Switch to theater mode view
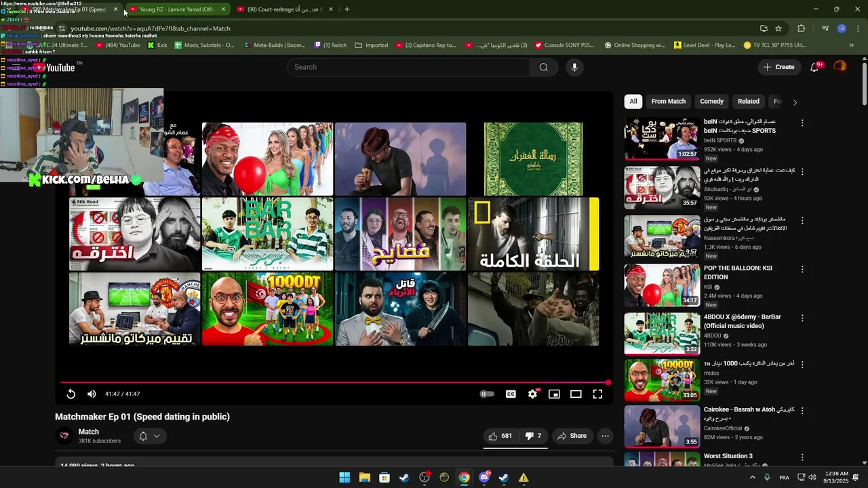This screenshot has width=868, height=488. click(x=576, y=394)
